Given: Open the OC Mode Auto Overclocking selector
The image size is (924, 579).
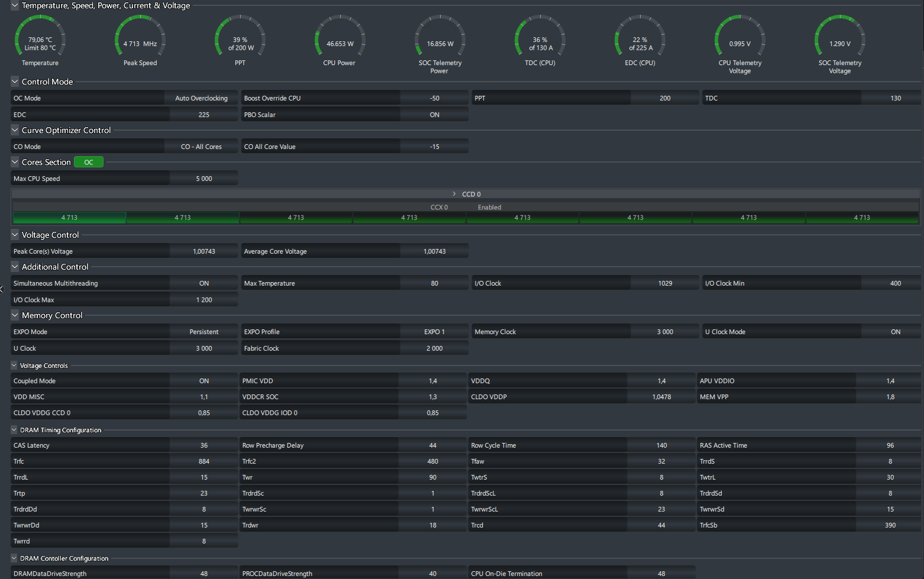Looking at the screenshot, I should coord(201,98).
